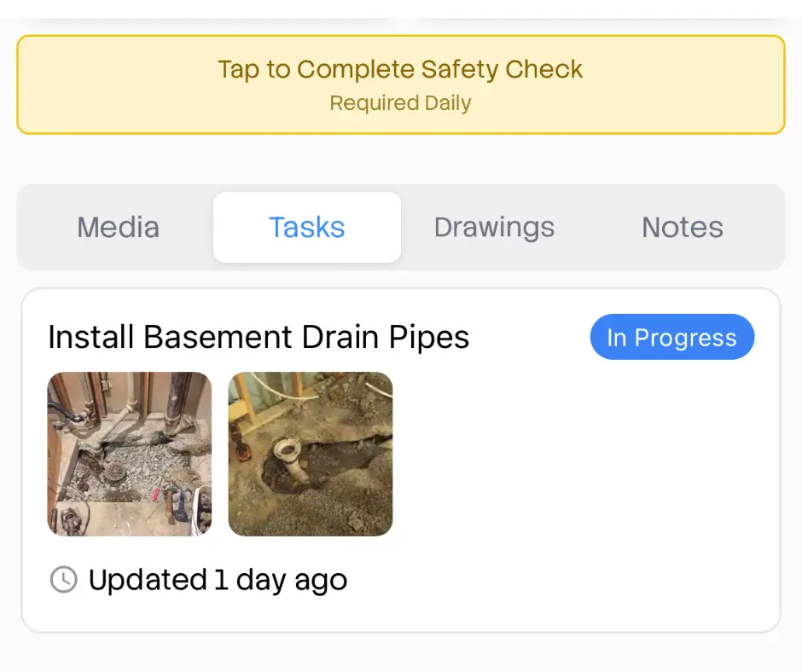Select the Notes tab
Image resolution: width=802 pixels, height=672 pixels.
pos(682,227)
